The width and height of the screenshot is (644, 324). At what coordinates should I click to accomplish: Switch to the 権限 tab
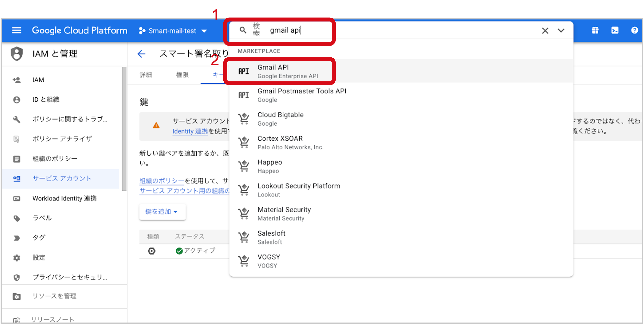click(x=182, y=75)
